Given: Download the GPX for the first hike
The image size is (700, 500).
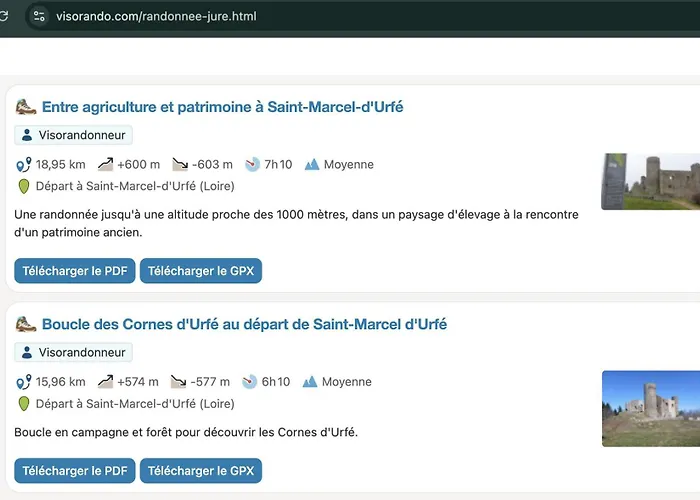Looking at the screenshot, I should click(x=201, y=271).
